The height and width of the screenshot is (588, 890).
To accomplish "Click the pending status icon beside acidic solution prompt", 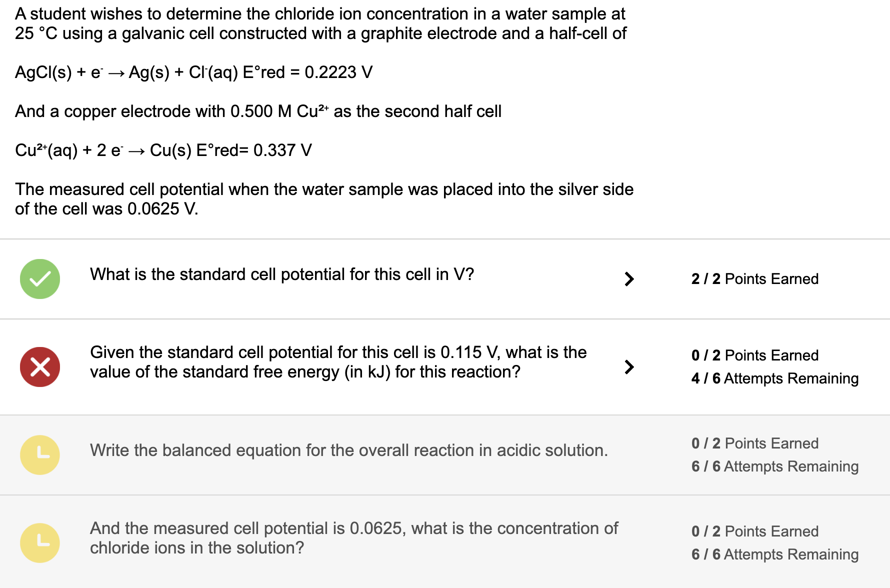I will [x=39, y=454].
